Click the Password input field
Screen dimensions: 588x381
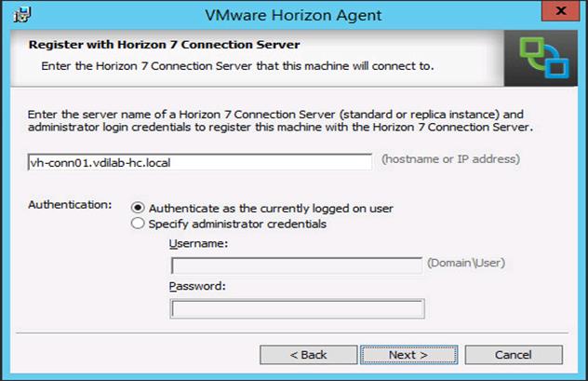coord(297,308)
